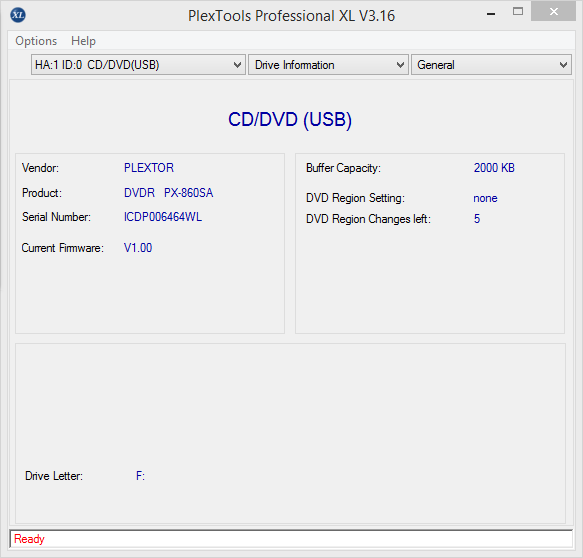The image size is (583, 558).
Task: Close the PlexTools Professional window
Action: (553, 12)
